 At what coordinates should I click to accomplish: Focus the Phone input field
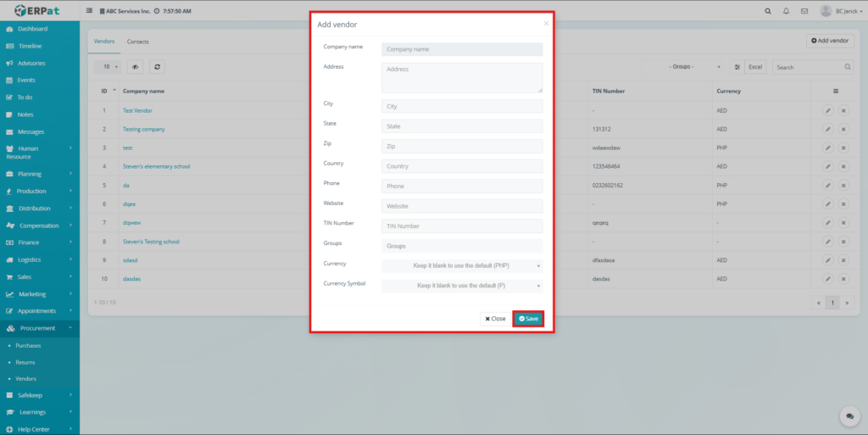click(462, 186)
